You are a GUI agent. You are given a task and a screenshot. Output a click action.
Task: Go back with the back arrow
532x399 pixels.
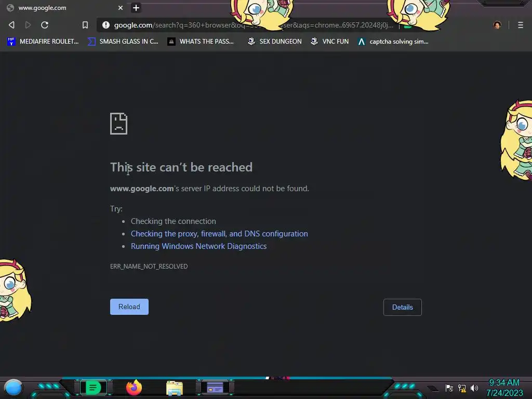(11, 25)
